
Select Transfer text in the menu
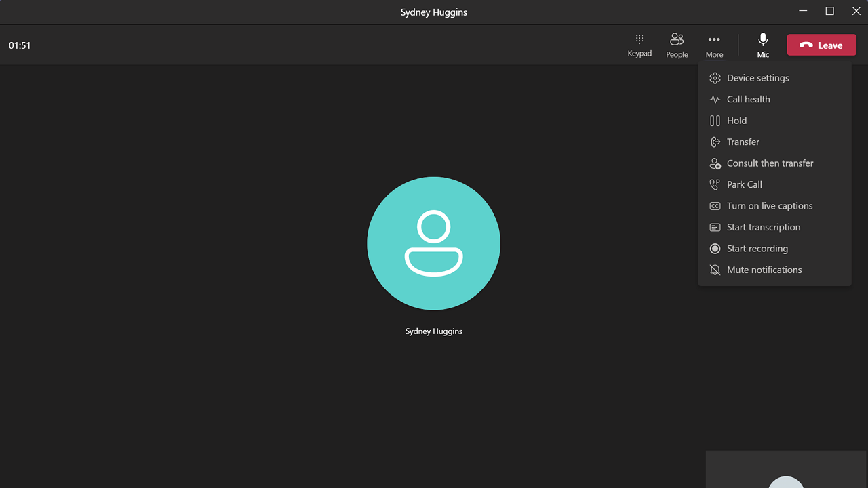click(743, 142)
